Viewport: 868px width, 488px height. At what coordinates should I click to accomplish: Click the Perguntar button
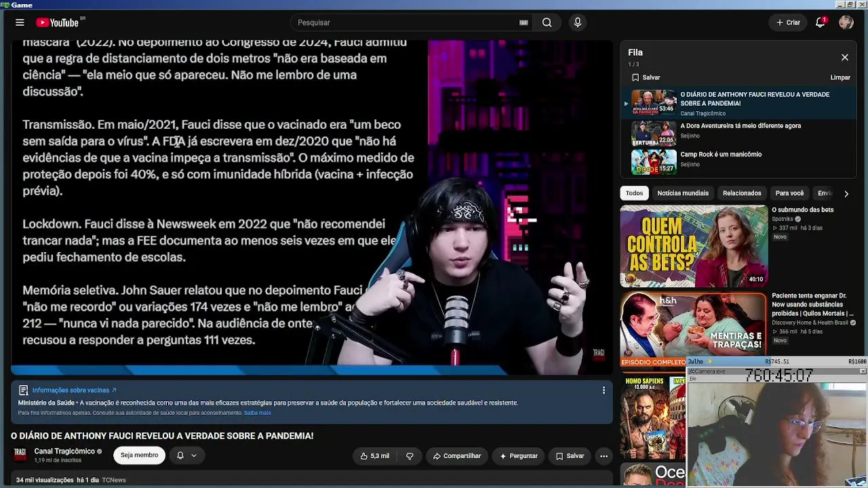[519, 456]
